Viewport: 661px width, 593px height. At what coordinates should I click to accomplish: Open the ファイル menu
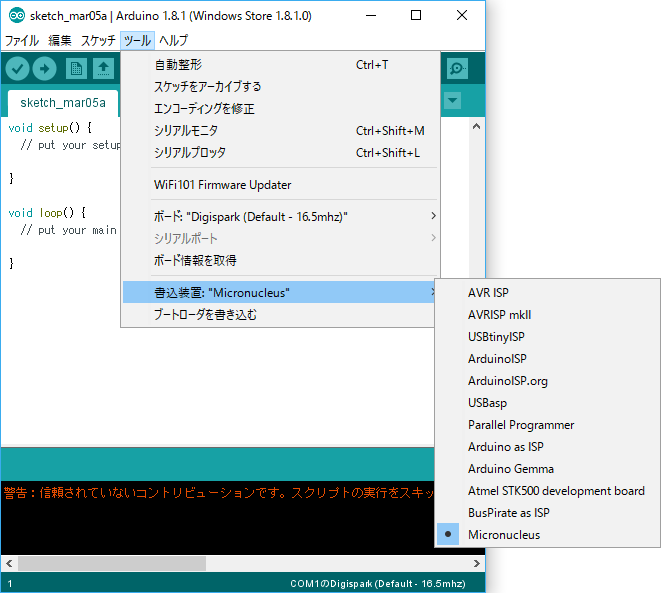(x=21, y=40)
